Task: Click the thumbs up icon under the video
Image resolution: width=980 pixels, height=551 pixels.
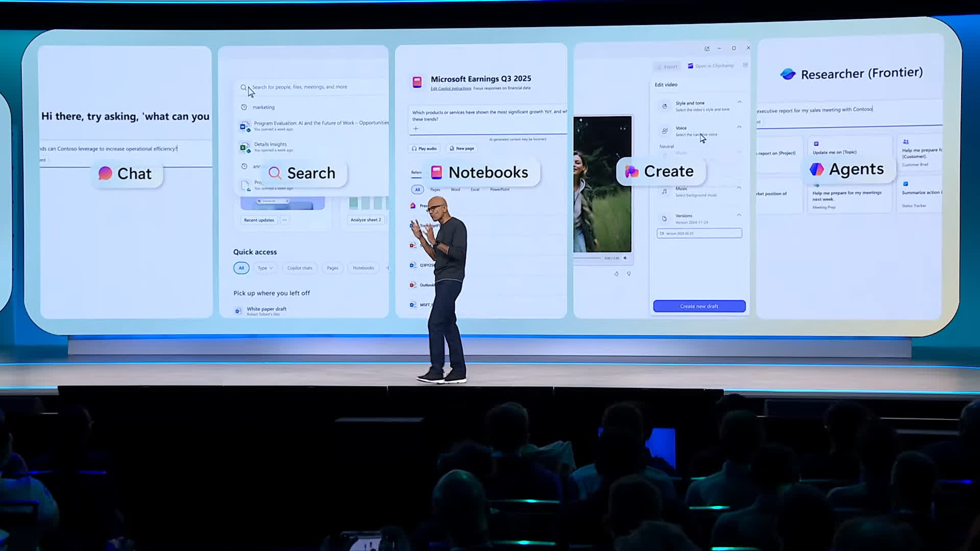Action: point(616,274)
